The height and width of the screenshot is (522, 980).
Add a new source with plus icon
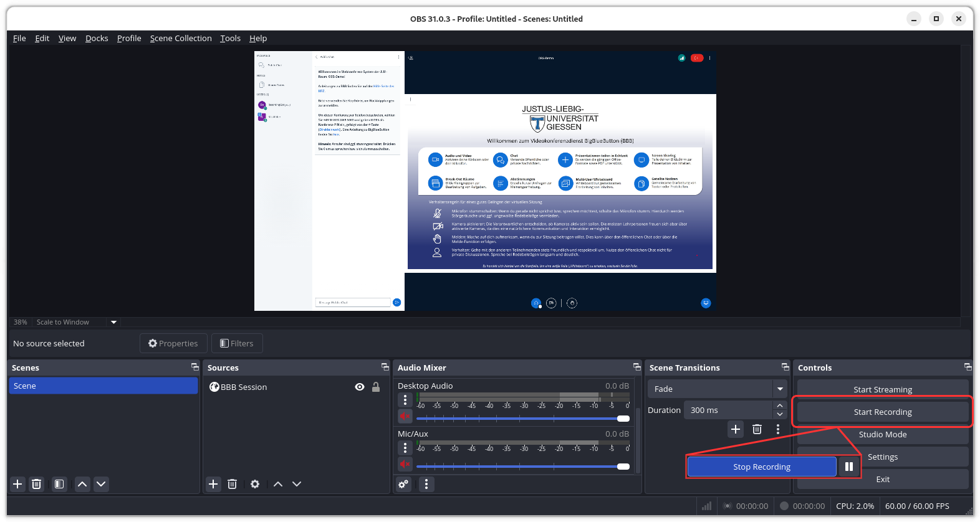coord(213,484)
